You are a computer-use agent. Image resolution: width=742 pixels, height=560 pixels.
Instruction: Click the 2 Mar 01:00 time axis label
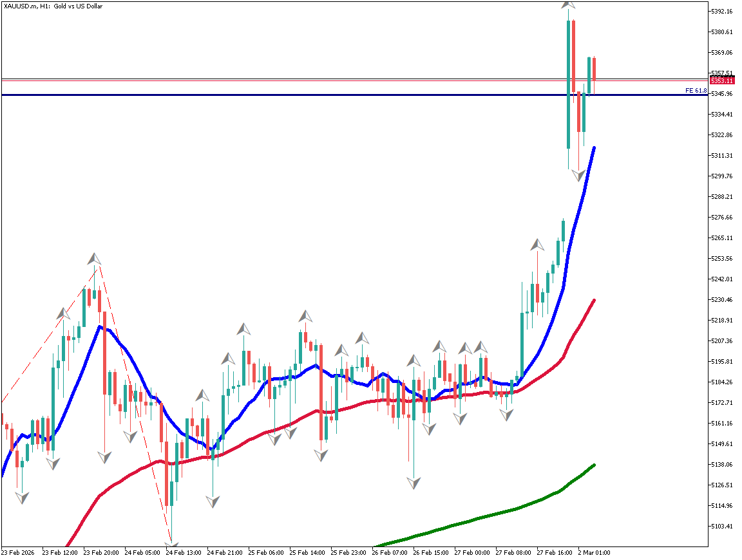(x=594, y=552)
